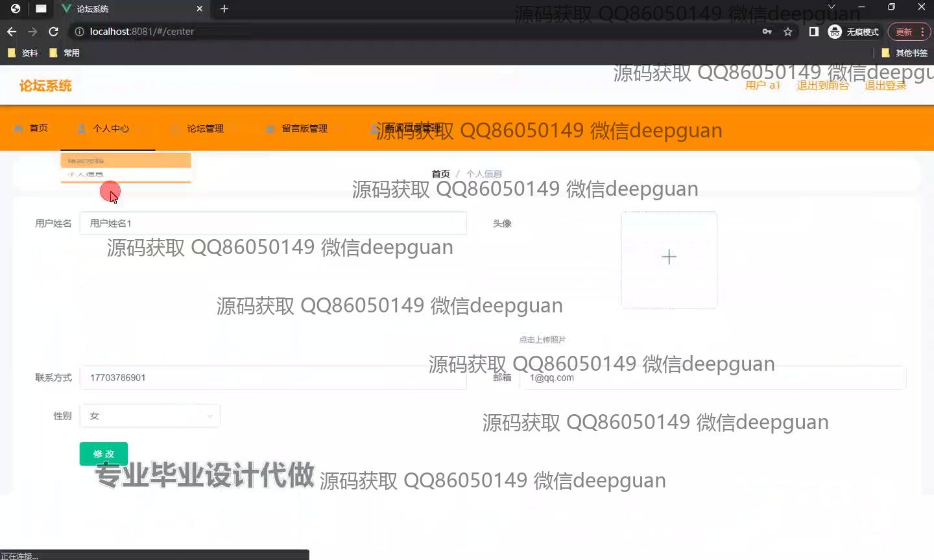Upload an avatar via the plus box
934x560 pixels.
(669, 259)
